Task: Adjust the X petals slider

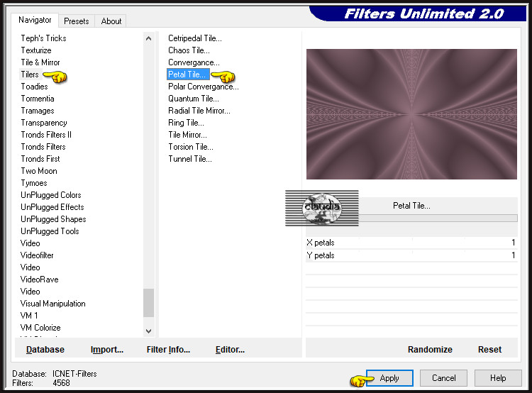Action: [x=411, y=243]
